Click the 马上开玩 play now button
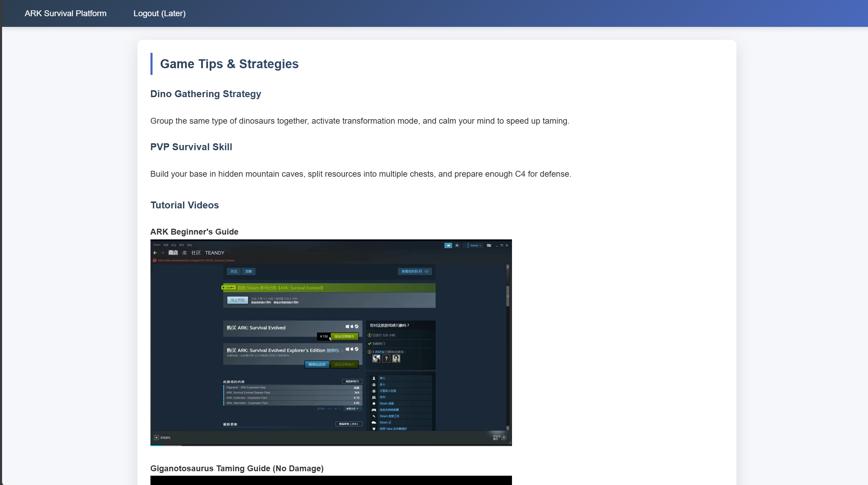868x485 pixels. pyautogui.click(x=238, y=300)
